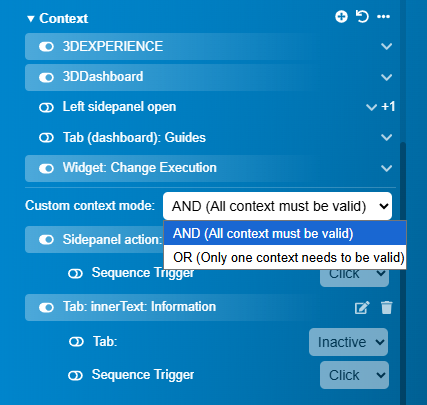Open the Context more options ellipsis menu
Image resolution: width=427 pixels, height=405 pixels.
pyautogui.click(x=383, y=16)
